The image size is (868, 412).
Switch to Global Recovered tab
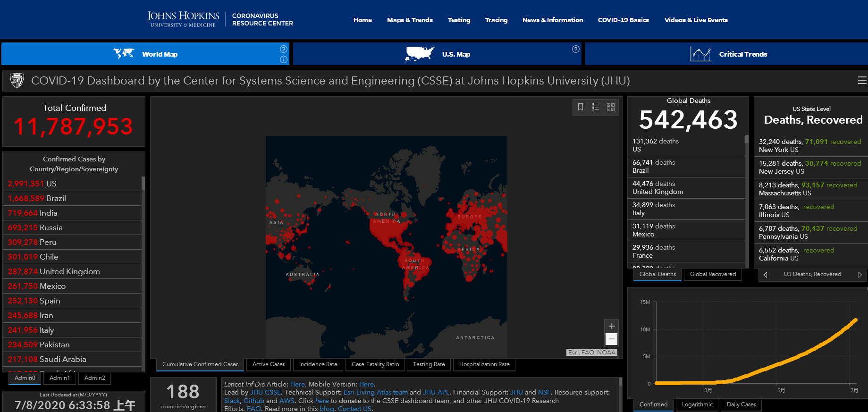713,274
